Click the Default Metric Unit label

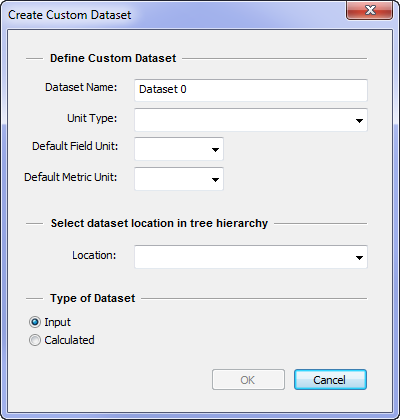[71, 177]
